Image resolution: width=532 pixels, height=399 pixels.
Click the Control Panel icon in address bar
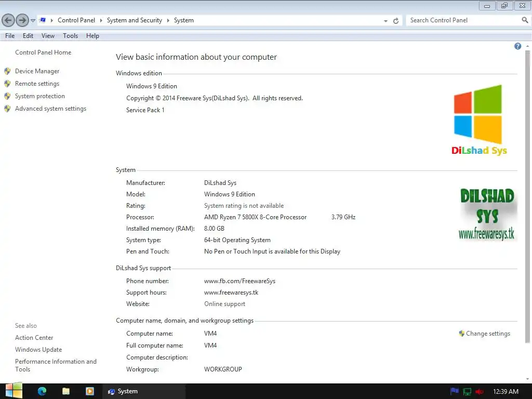[43, 20]
